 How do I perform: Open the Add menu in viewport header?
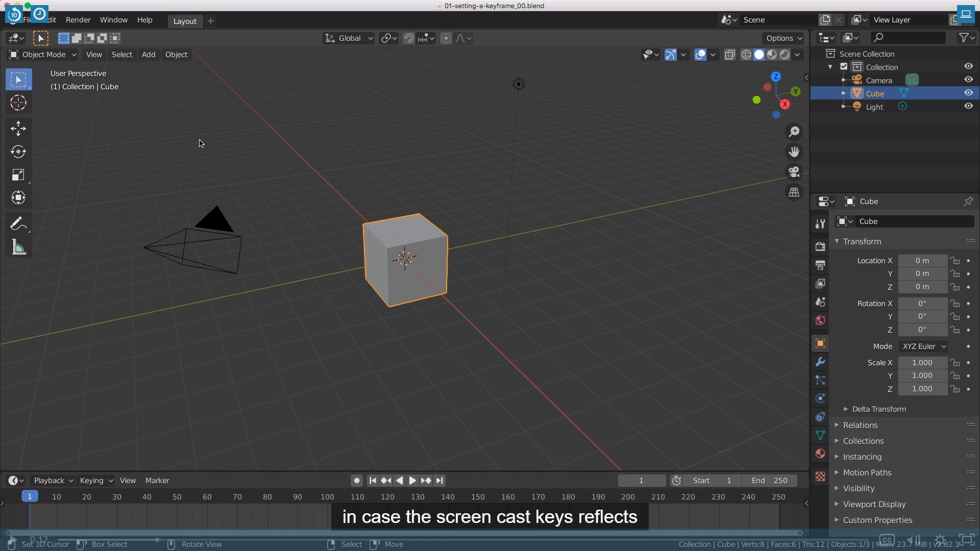149,55
